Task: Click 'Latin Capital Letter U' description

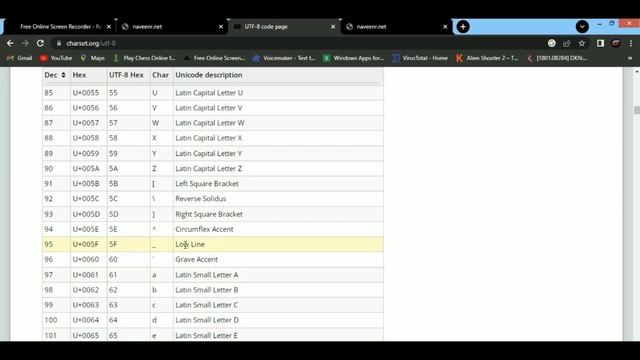Action: [209, 93]
